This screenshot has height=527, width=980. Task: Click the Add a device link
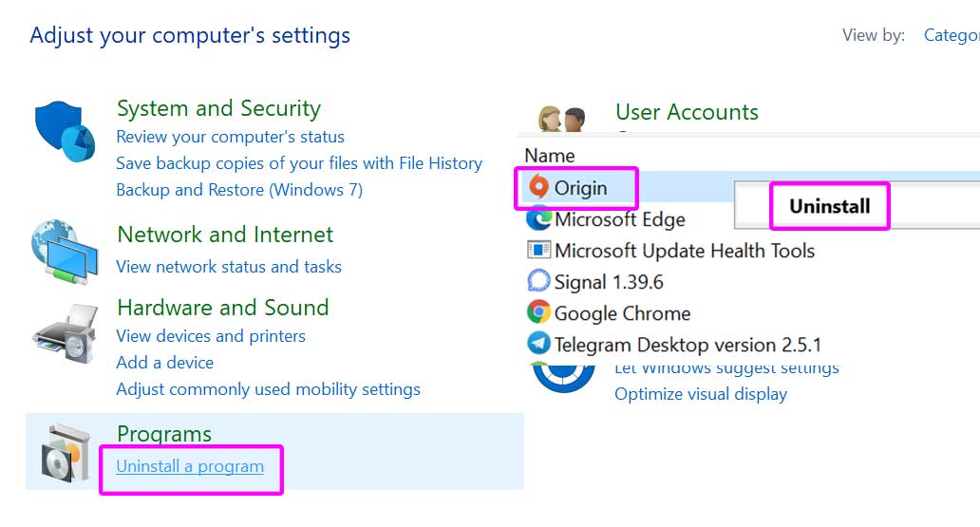pyautogui.click(x=165, y=362)
